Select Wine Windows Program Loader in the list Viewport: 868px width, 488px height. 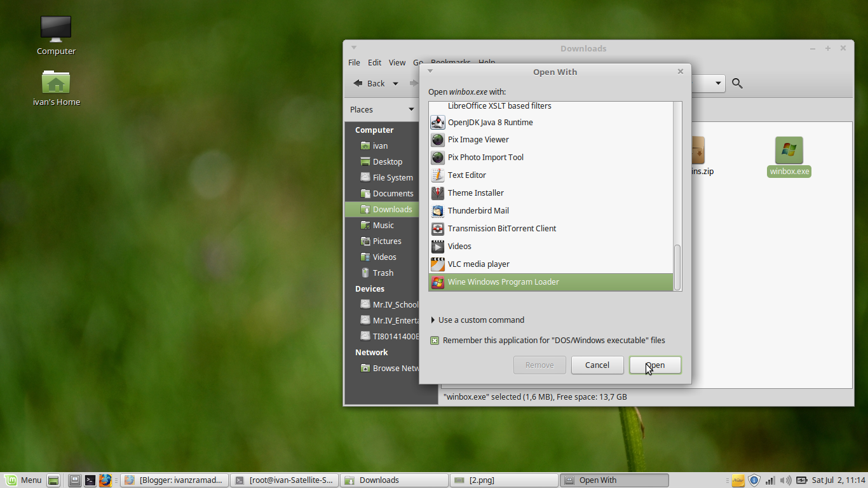click(503, 281)
